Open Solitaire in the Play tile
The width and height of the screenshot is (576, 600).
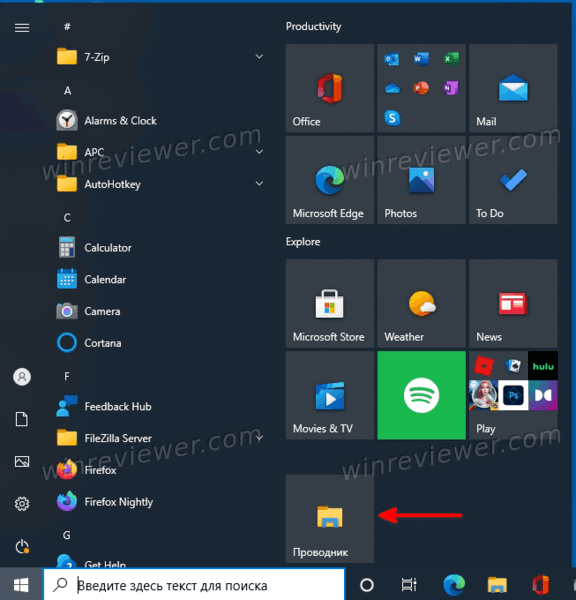pos(513,366)
